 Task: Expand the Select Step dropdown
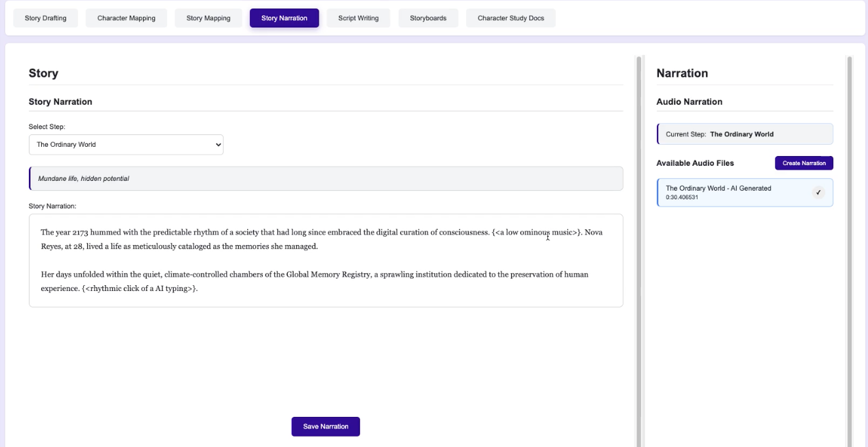[126, 145]
